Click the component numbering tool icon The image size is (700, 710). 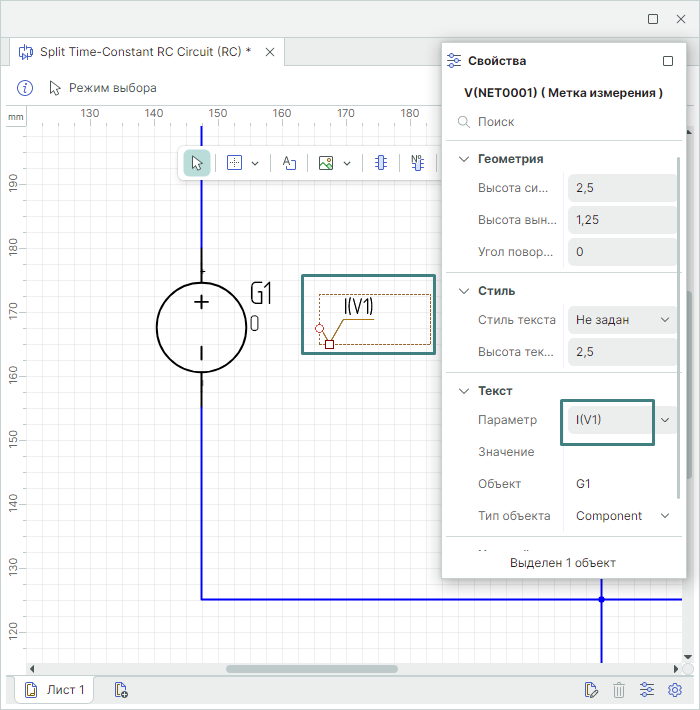[417, 163]
